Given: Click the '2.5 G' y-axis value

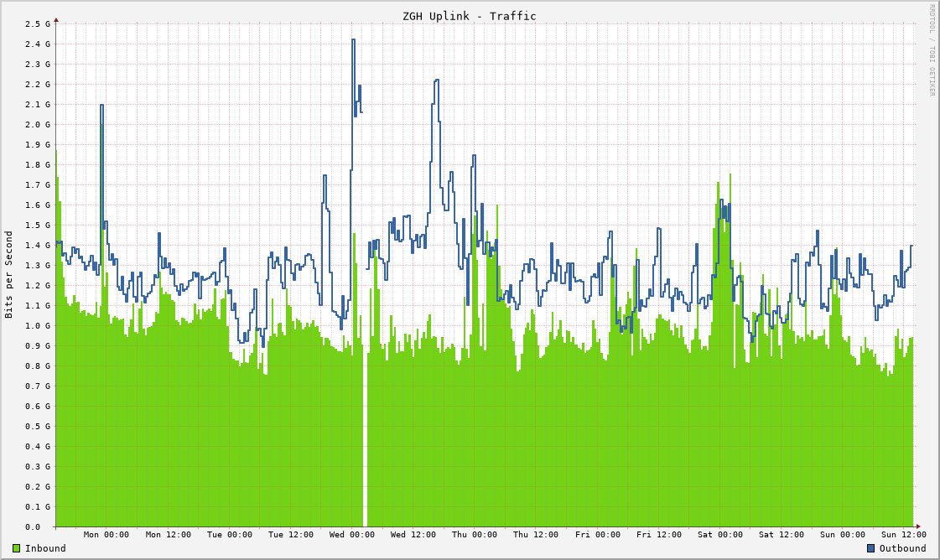Looking at the screenshot, I should tap(38, 24).
